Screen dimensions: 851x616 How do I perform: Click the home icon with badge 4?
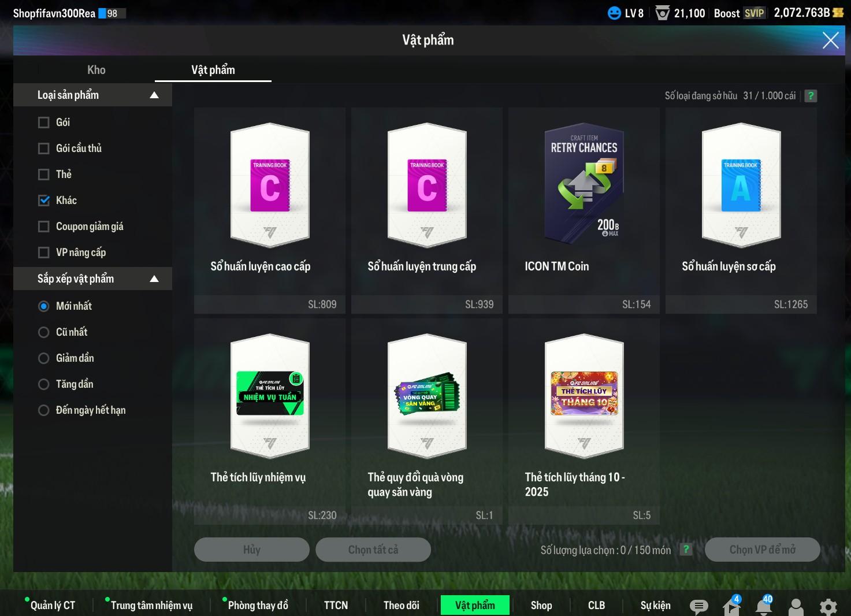[x=731, y=606]
